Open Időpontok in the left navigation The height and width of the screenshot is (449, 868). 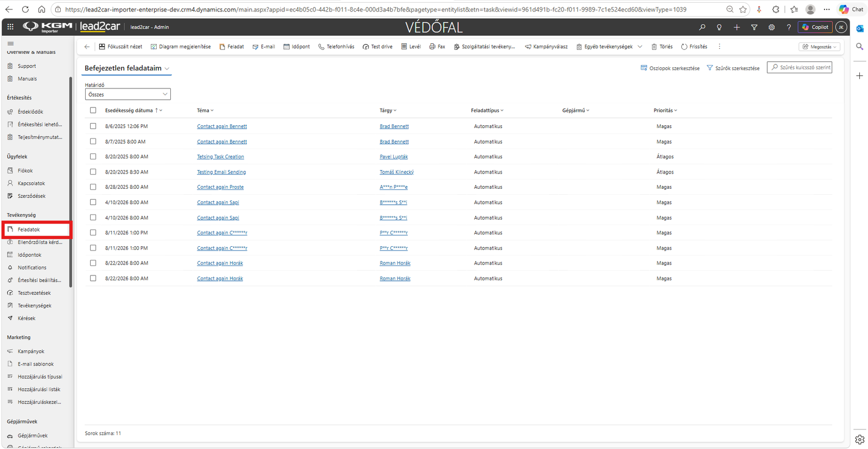29,255
